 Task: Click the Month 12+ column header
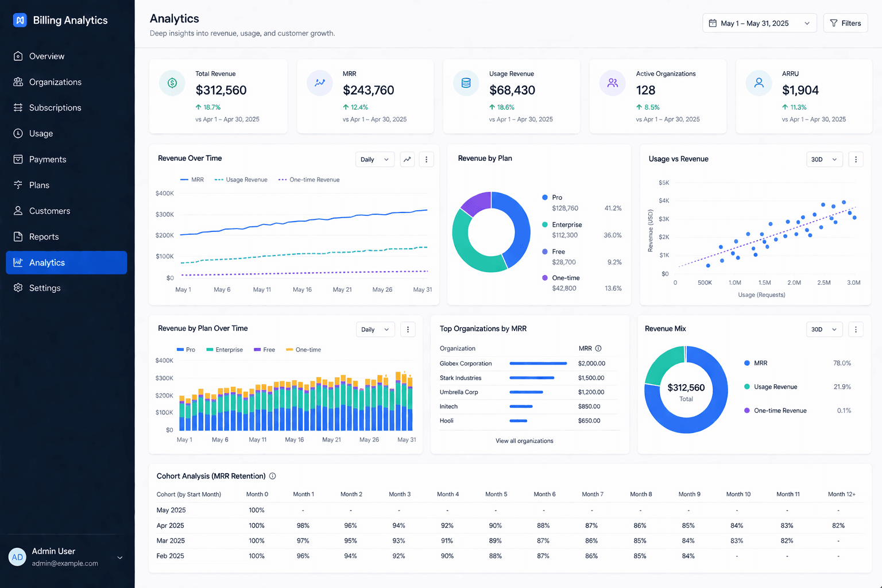pos(842,494)
